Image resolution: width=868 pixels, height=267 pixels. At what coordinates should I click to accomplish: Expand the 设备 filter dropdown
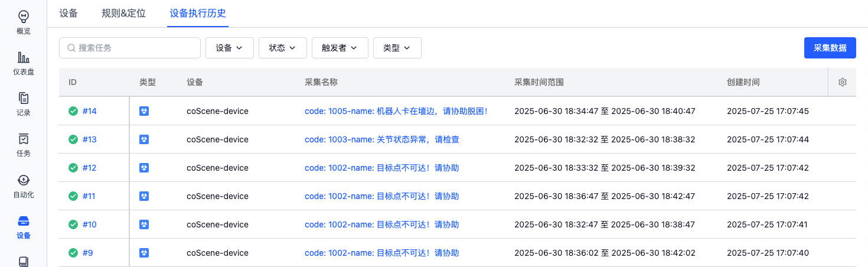tap(230, 48)
